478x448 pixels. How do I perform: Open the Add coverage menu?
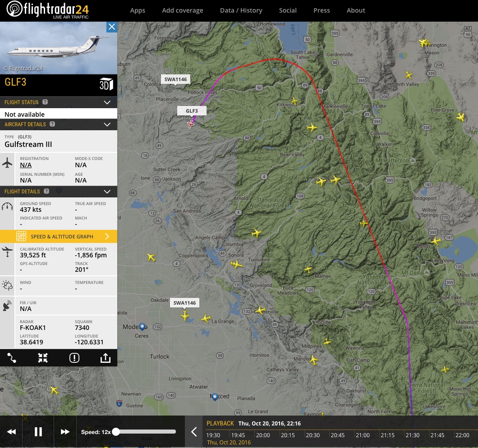(183, 10)
